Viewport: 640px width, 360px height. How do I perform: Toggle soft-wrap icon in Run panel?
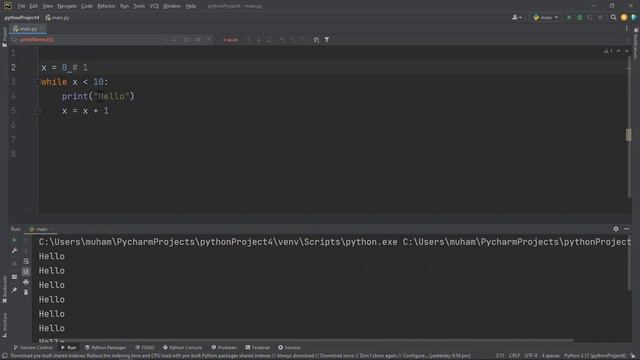[x=26, y=261]
